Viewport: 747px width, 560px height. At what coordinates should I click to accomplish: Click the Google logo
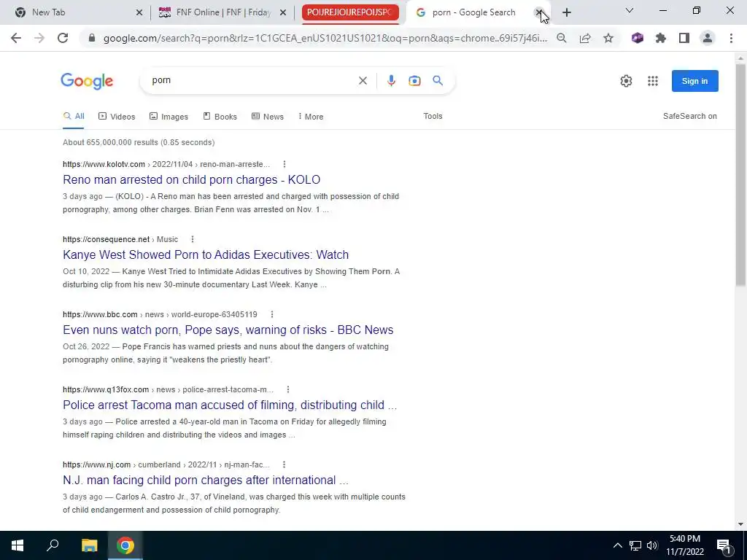click(x=87, y=81)
